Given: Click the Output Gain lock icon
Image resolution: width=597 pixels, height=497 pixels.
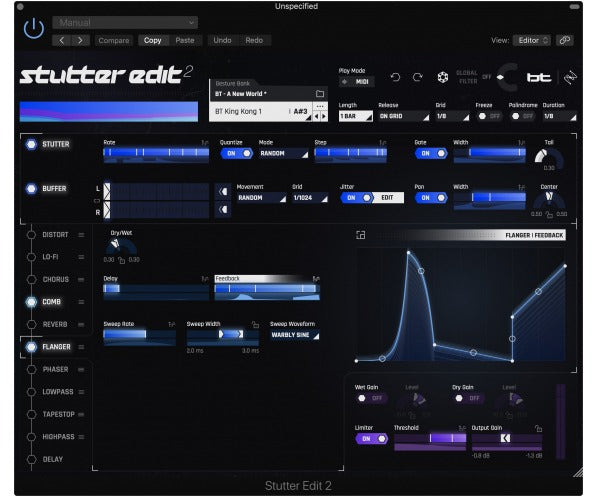Looking at the screenshot, I should tap(538, 428).
